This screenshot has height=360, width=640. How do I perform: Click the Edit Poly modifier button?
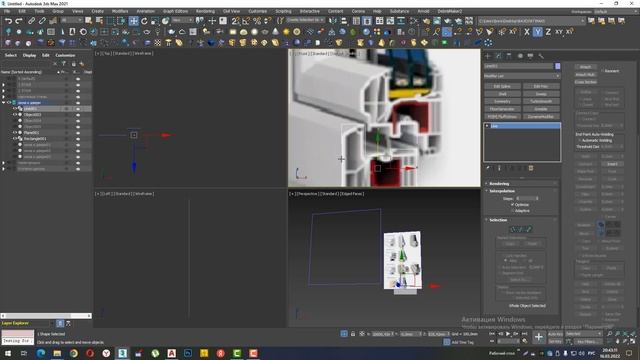(541, 86)
